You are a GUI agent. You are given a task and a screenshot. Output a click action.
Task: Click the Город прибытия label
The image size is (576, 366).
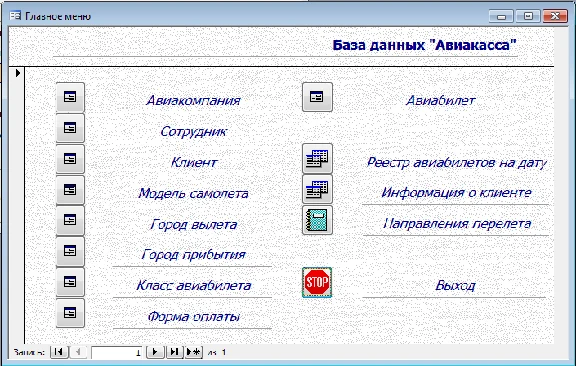coord(193,254)
